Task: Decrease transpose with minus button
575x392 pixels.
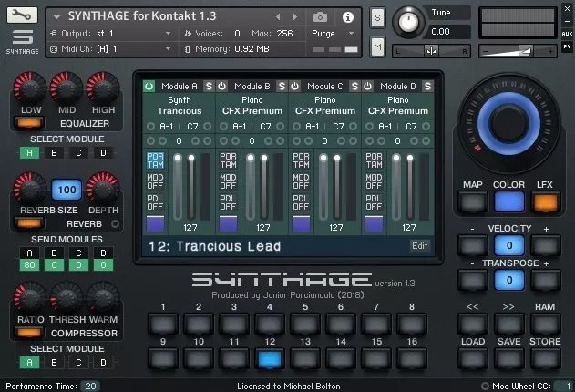Action: (x=473, y=280)
